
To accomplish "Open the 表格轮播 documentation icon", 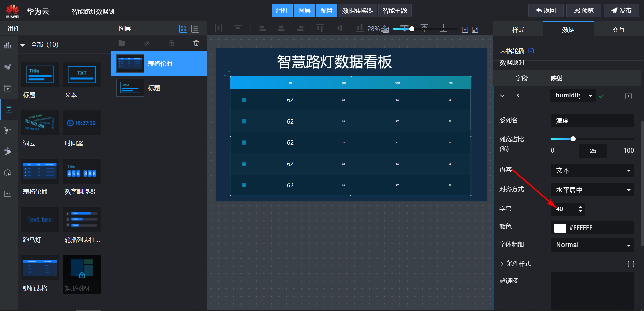I will coord(531,51).
